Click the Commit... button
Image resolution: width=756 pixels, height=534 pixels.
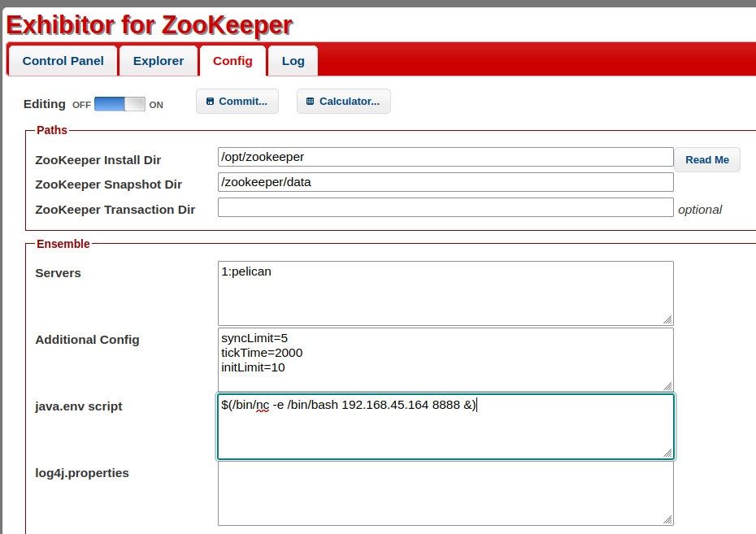237,102
